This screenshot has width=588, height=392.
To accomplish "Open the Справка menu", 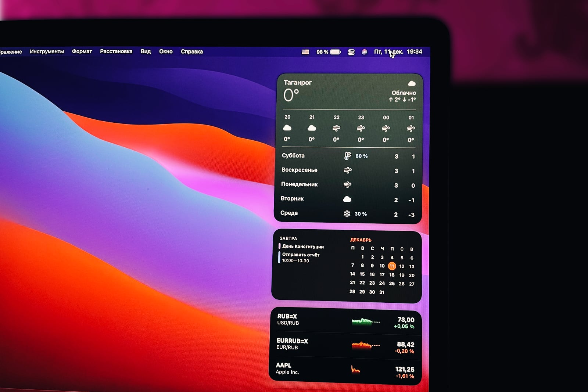I will (x=192, y=51).
